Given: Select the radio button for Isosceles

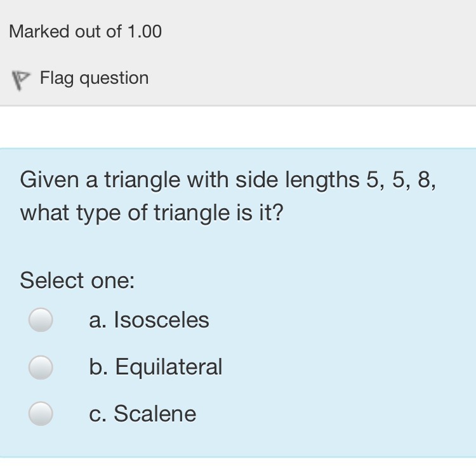Looking at the screenshot, I should point(41,320).
